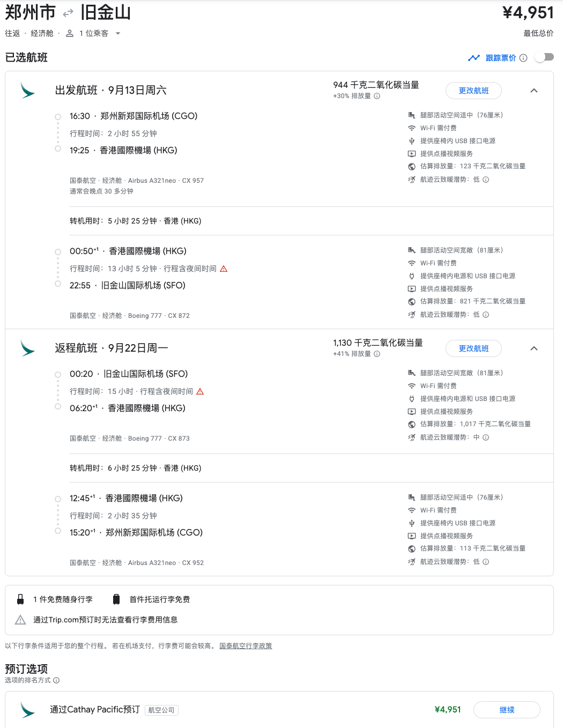The width and height of the screenshot is (563, 728).
Task: Click info icon beside 选项的排名方式
Action: click(x=56, y=680)
